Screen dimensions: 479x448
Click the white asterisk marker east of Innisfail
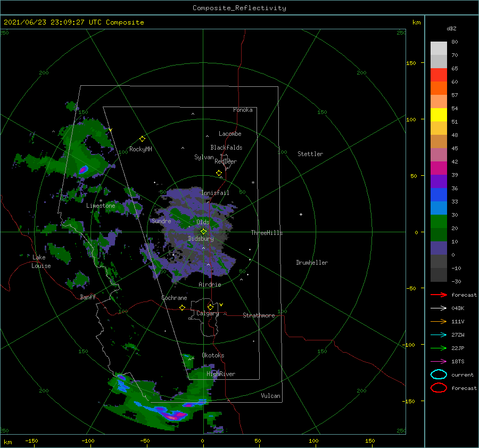point(253,183)
